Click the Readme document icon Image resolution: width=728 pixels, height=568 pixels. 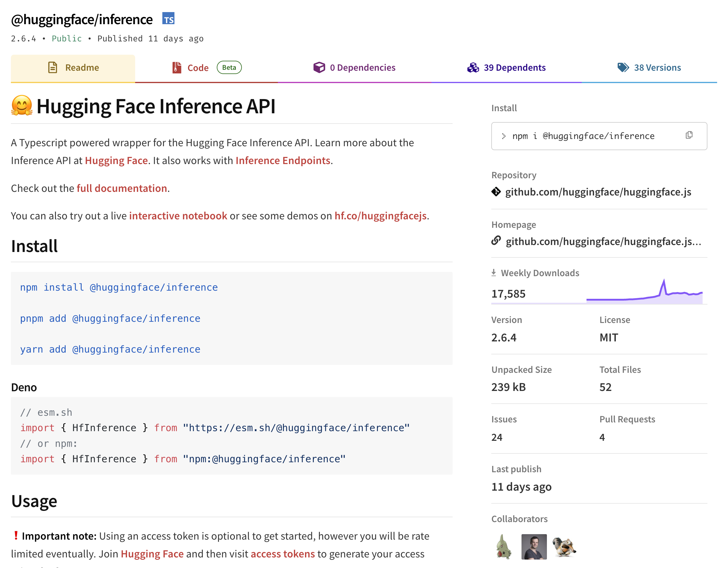[x=53, y=68]
